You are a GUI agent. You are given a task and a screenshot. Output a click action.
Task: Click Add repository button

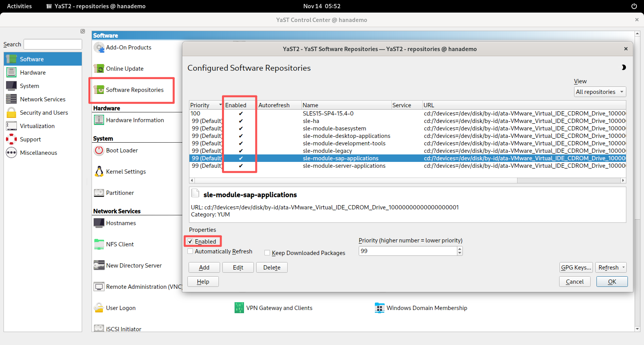click(204, 268)
